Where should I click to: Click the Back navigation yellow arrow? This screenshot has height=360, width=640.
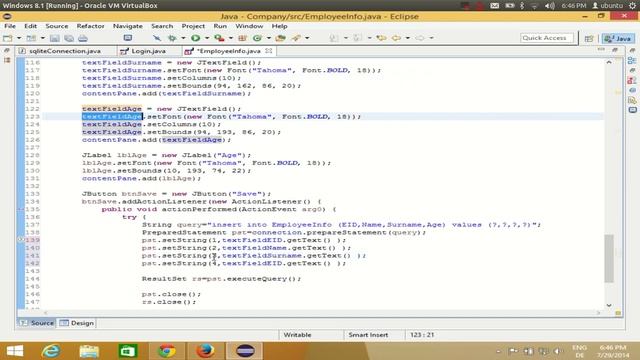click(x=396, y=38)
